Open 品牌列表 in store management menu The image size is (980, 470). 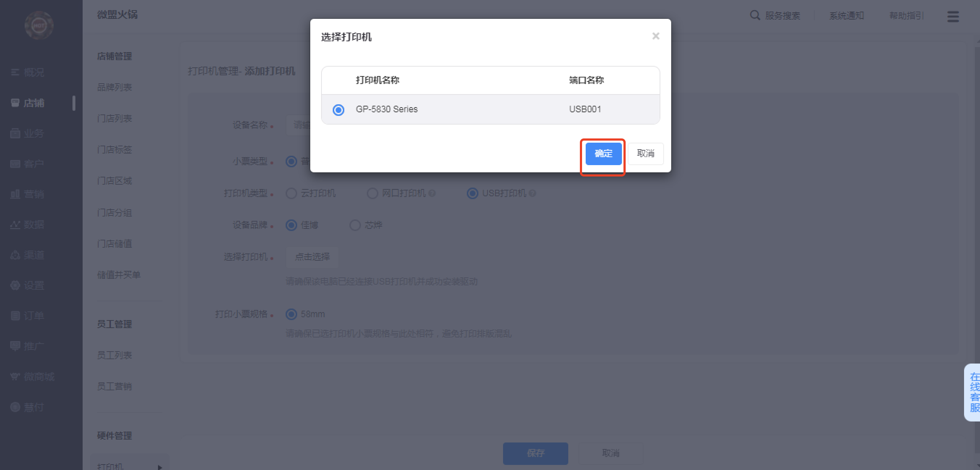coord(114,87)
